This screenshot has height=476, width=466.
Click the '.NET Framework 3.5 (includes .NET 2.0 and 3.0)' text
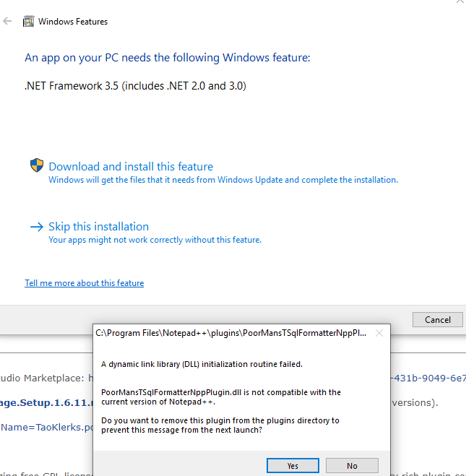[135, 86]
